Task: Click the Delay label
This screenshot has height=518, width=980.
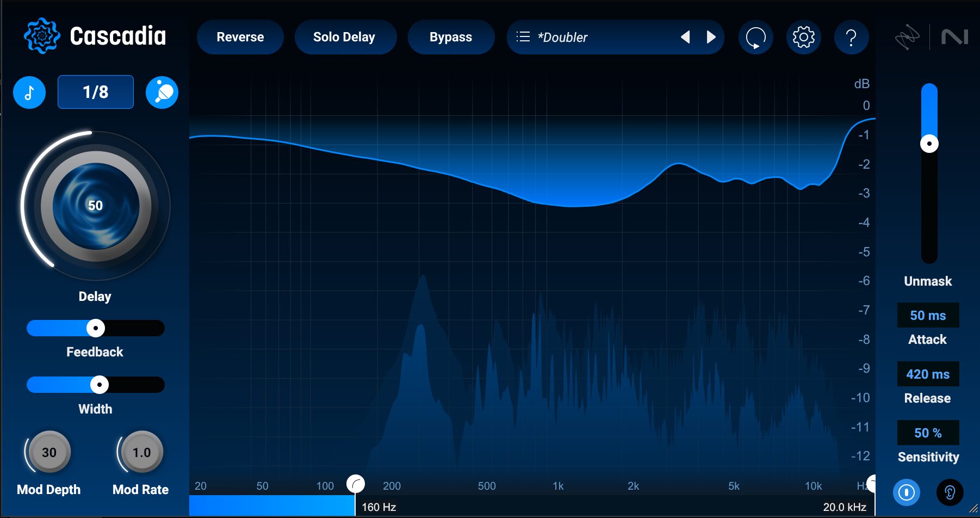Action: point(95,297)
